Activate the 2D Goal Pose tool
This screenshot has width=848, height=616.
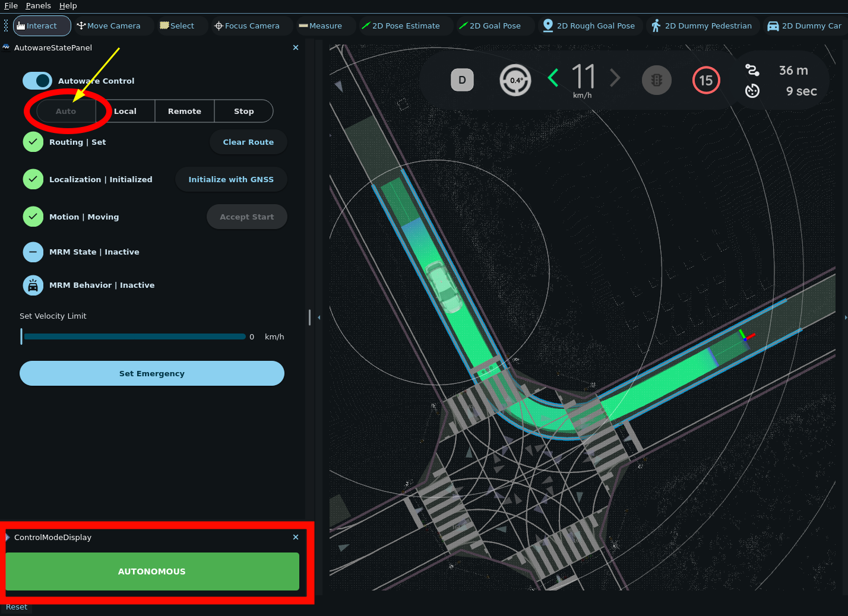click(x=490, y=26)
